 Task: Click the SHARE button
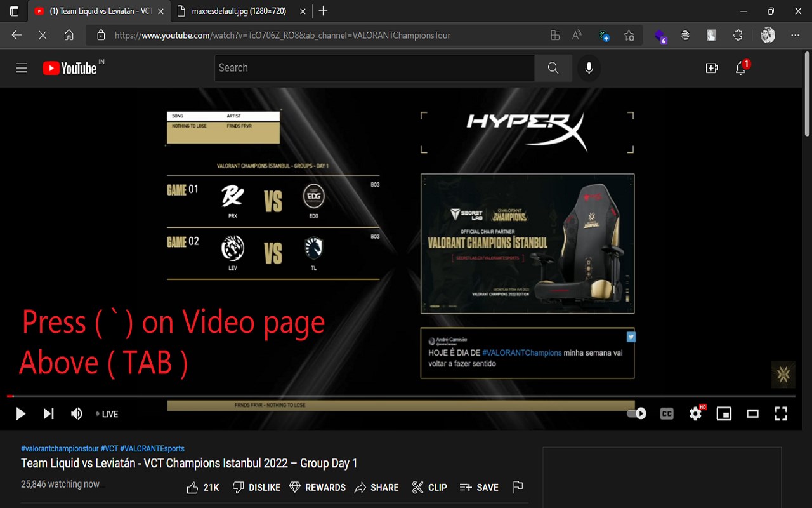click(x=377, y=488)
